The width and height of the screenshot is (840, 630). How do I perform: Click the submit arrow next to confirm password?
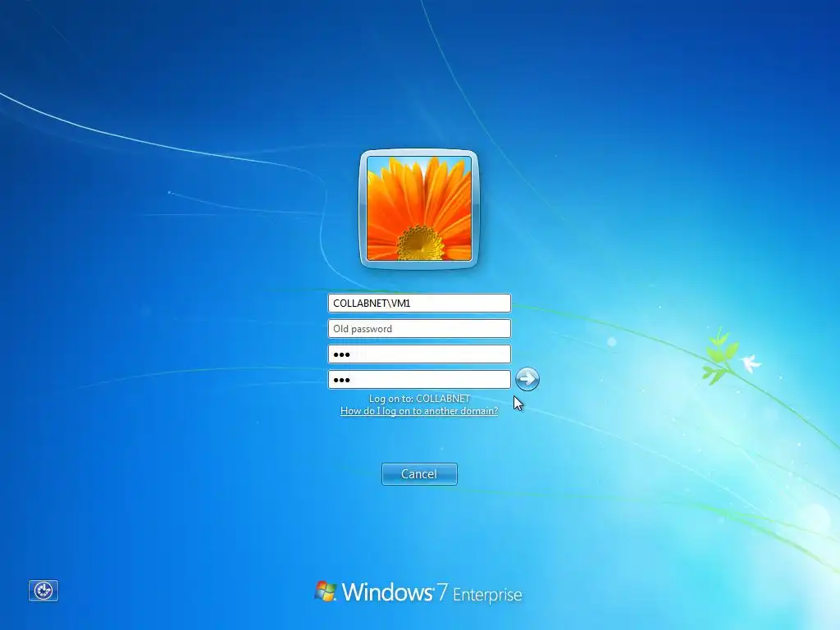[x=527, y=379]
